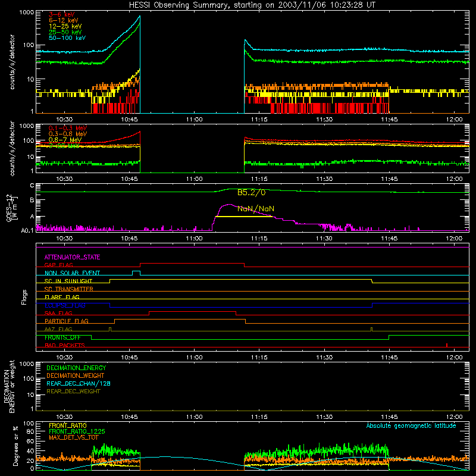Select the green 25-50 keV legend label
476x476 pixels.
click(65, 32)
